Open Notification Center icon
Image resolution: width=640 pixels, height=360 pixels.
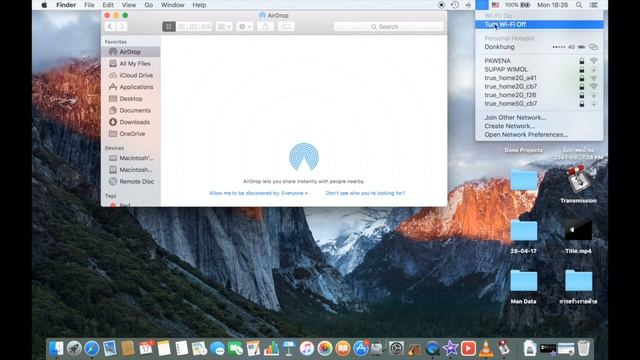tap(594, 5)
